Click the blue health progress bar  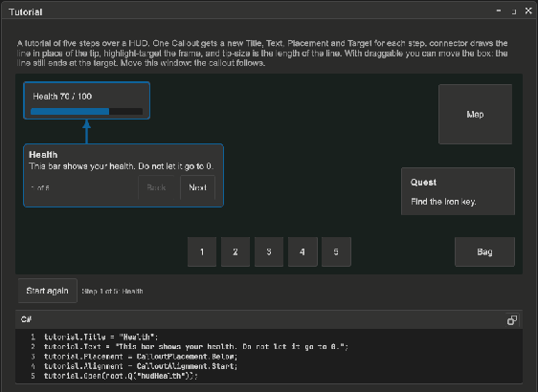pyautogui.click(x=86, y=111)
